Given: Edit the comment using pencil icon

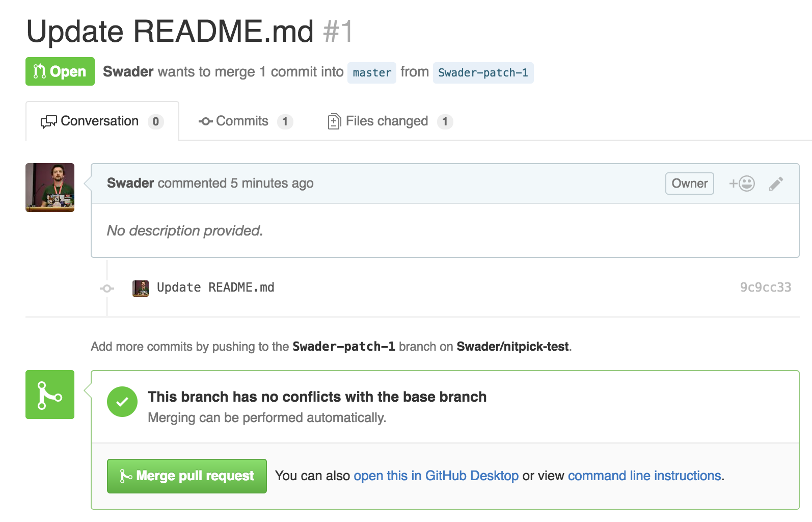Looking at the screenshot, I should (x=776, y=184).
